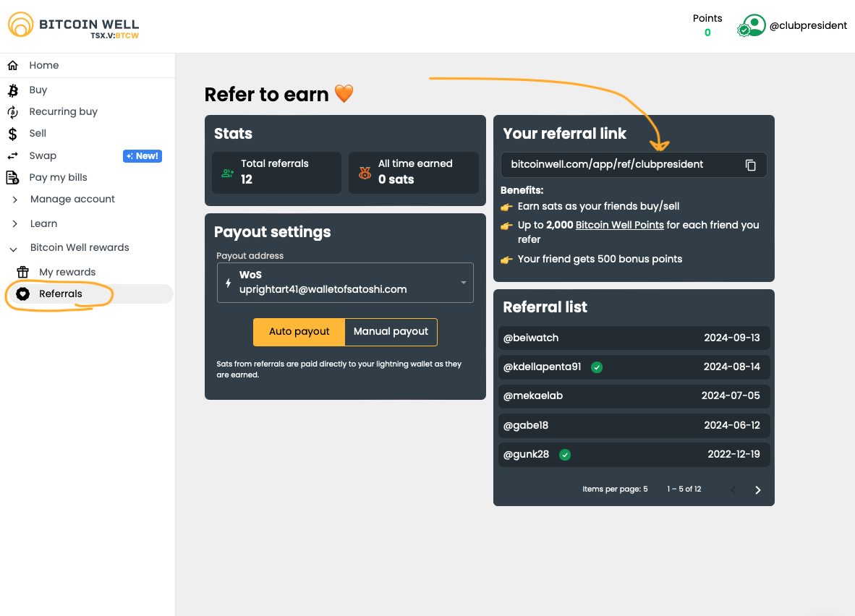Click the Home house icon
This screenshot has height=616, width=855.
(12, 66)
